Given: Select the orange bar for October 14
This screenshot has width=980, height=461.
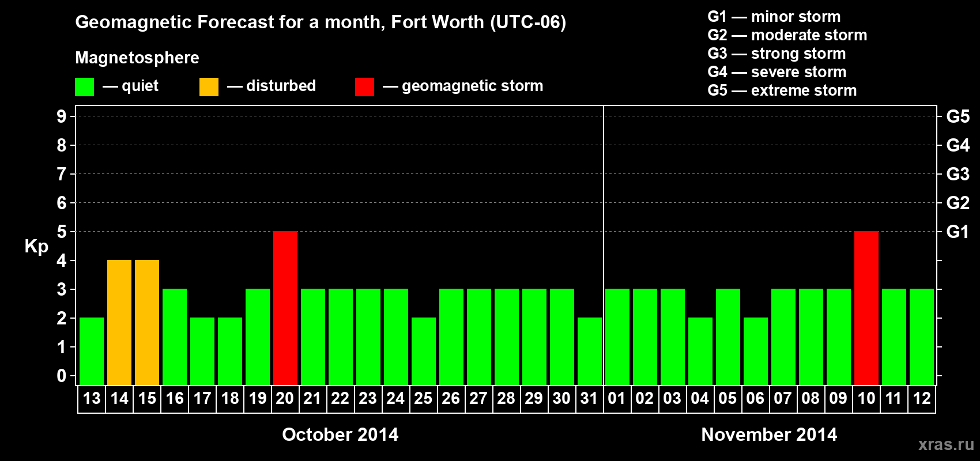Looking at the screenshot, I should (x=119, y=322).
